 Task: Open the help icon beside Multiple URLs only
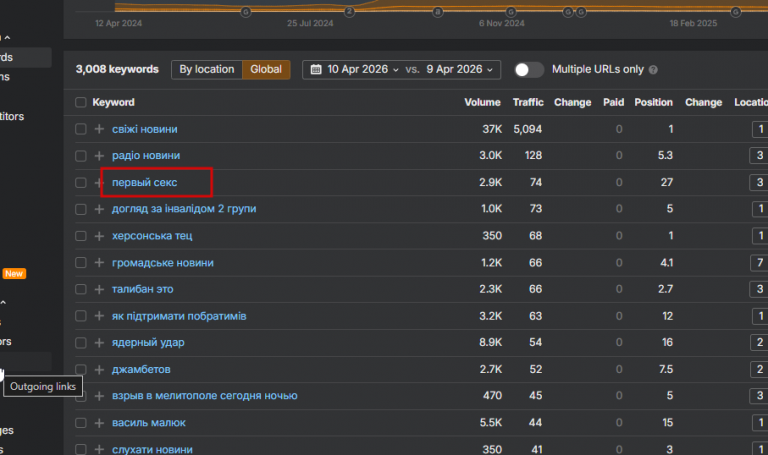[653, 70]
